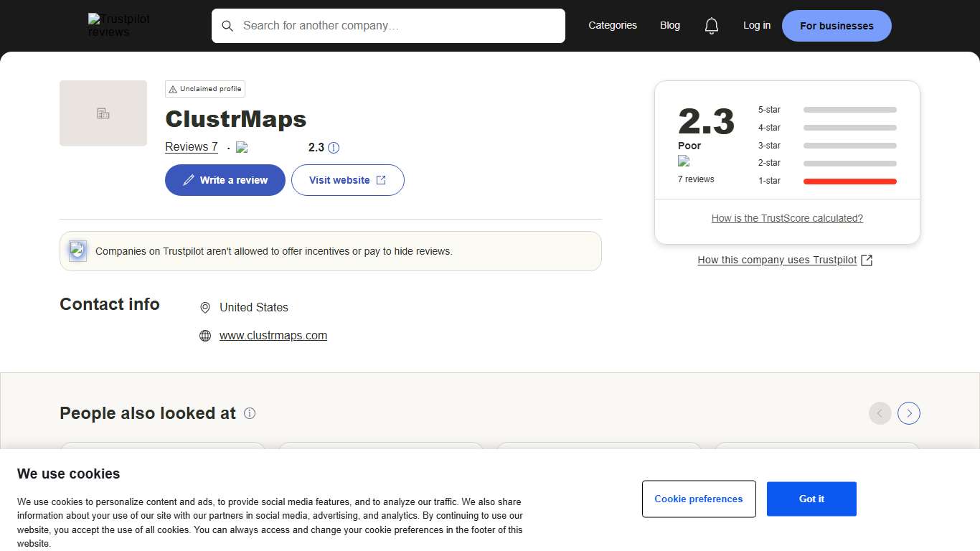Click the globe icon next to the website link
980x551 pixels.
[206, 335]
